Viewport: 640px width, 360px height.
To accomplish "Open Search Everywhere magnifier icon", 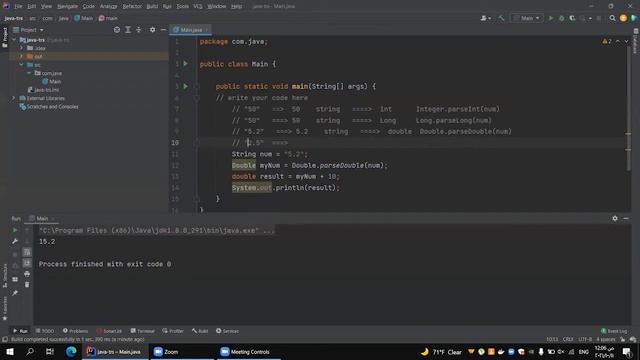I will (x=612, y=18).
